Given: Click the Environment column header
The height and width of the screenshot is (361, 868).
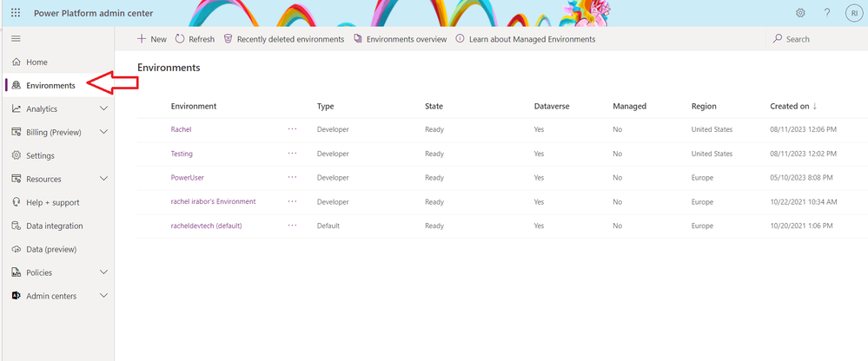Looking at the screenshot, I should 193,106.
